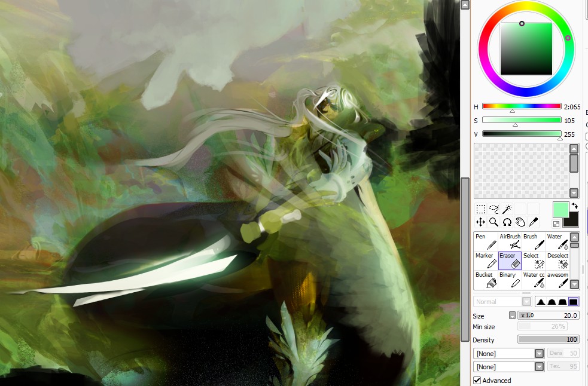Uncheck the Advanced checkbox
Viewport: 588px width, 386px height.
pyautogui.click(x=477, y=381)
